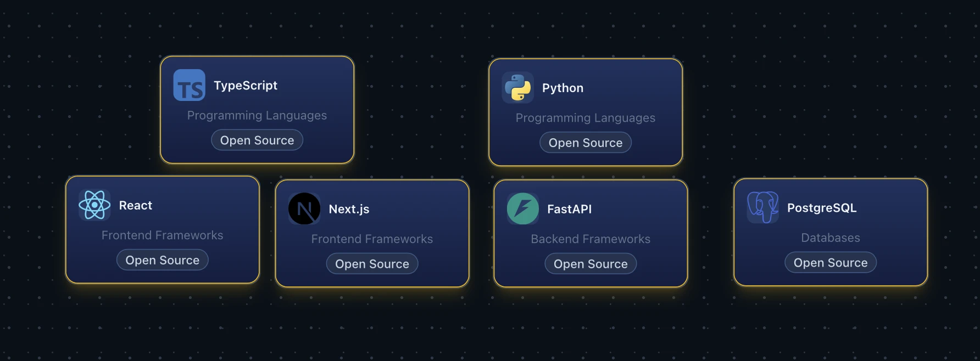The height and width of the screenshot is (361, 980).
Task: Click the Databases label
Action: (x=831, y=238)
